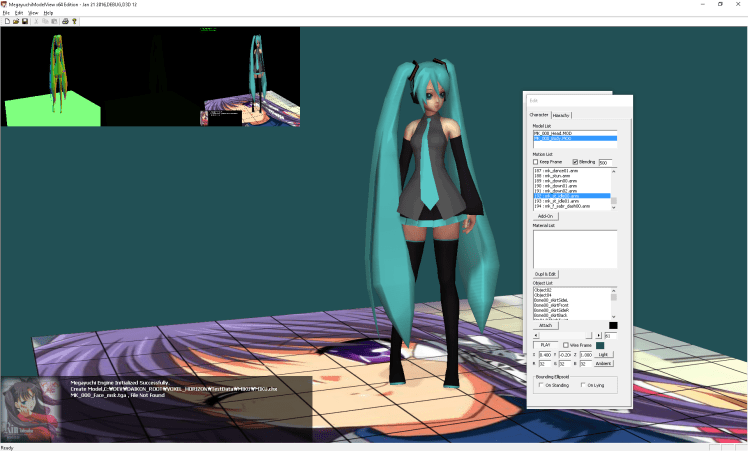Image resolution: width=748 pixels, height=451 pixels.
Task: Click the Copy toolbar icon
Action: click(x=45, y=21)
